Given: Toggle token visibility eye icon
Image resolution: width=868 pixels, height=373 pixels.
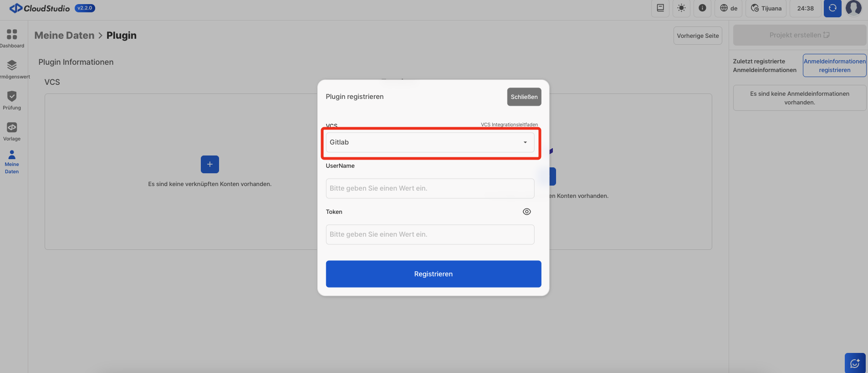Looking at the screenshot, I should click(526, 212).
